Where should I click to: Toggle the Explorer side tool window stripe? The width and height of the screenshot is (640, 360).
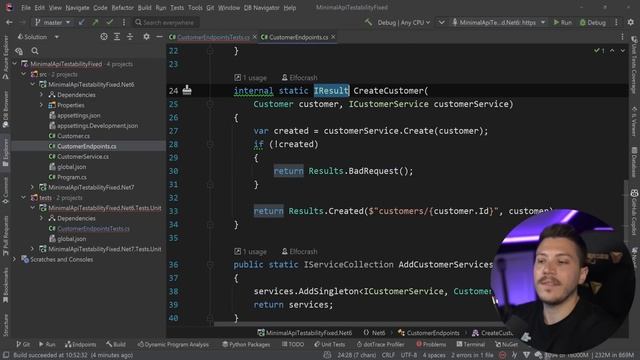point(5,152)
